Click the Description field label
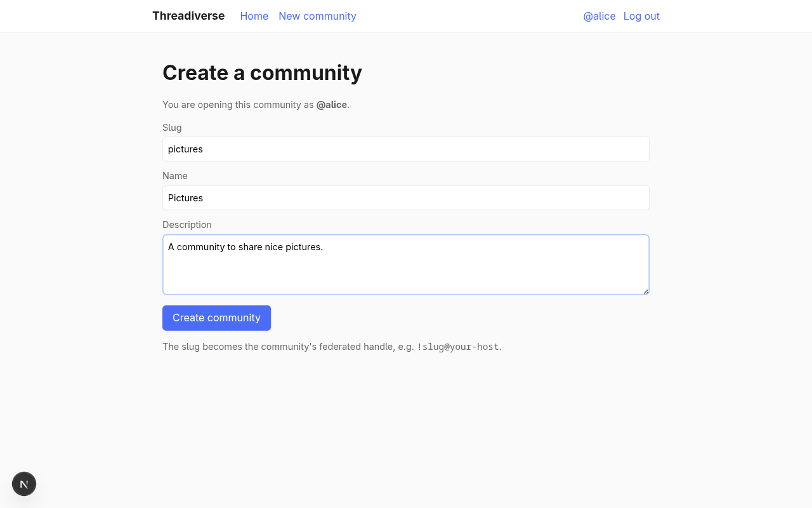The image size is (812, 508). [x=187, y=224]
